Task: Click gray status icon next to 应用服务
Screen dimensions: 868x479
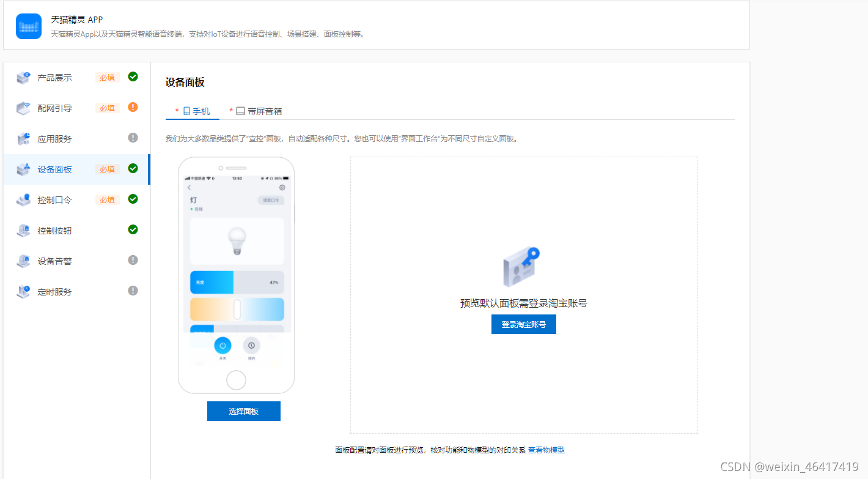Action: [x=133, y=138]
